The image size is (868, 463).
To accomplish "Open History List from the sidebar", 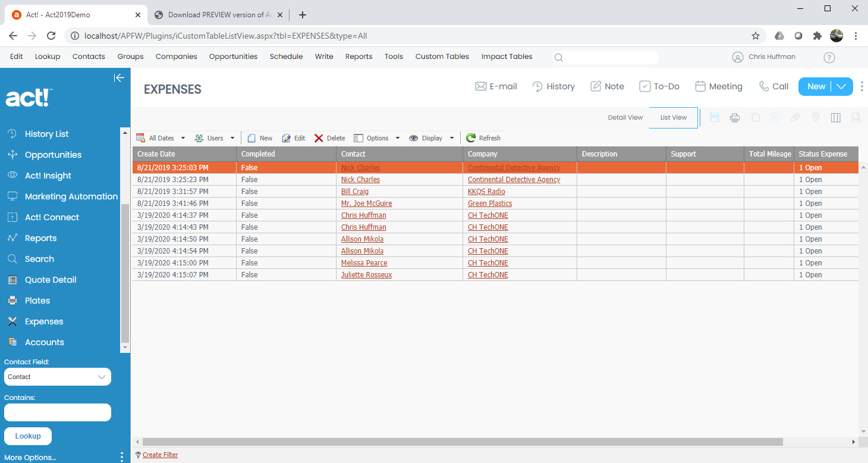I will [x=47, y=134].
